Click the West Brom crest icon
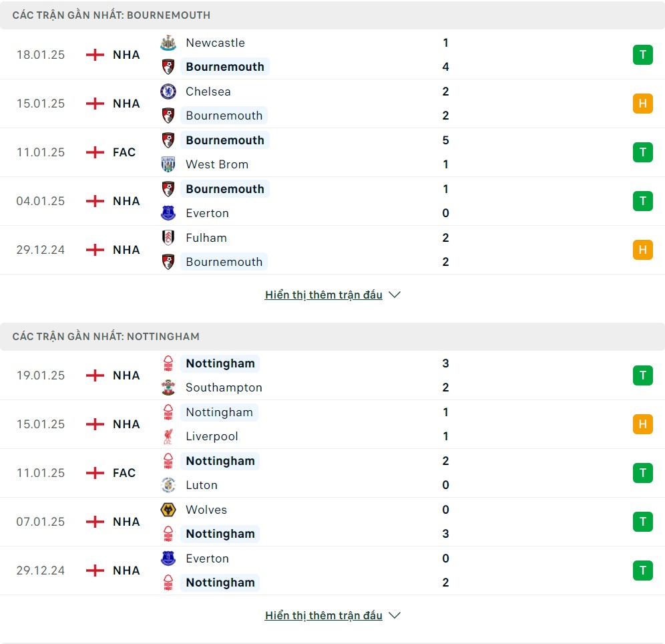 168,164
